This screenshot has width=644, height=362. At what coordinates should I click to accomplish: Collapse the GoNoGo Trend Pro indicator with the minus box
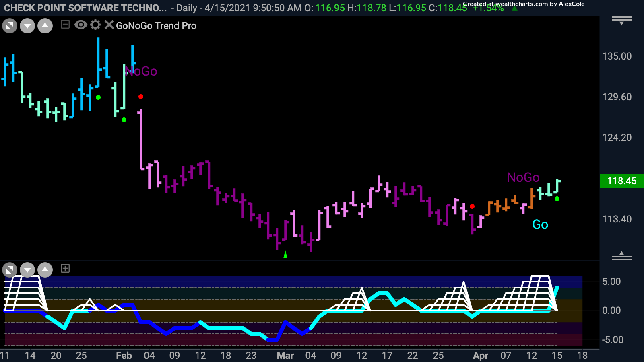[65, 25]
